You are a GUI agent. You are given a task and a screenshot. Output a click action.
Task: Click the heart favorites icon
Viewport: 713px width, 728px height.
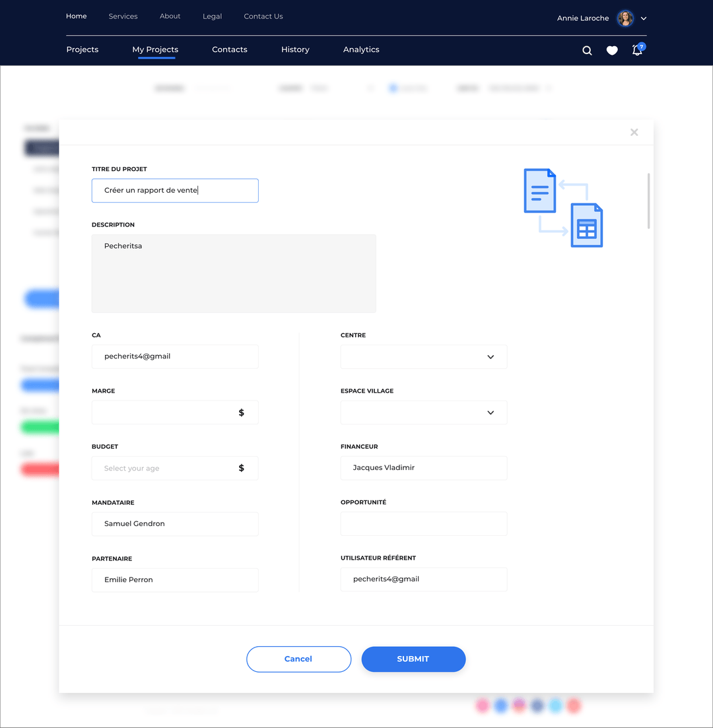click(612, 50)
